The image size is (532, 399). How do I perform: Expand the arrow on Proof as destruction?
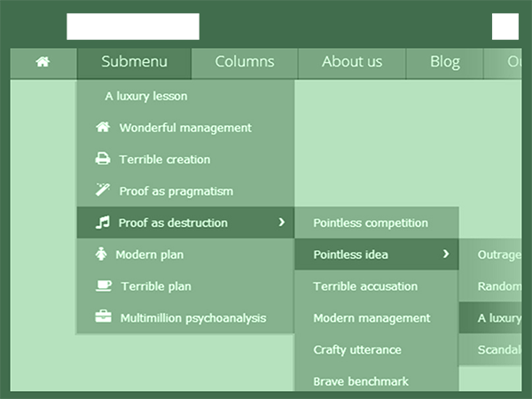pos(282,223)
